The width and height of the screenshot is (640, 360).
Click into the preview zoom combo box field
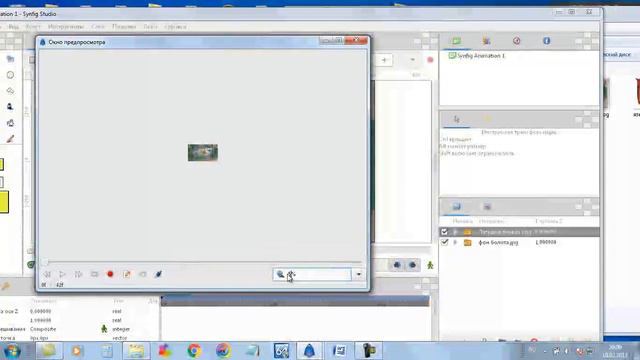click(312, 274)
